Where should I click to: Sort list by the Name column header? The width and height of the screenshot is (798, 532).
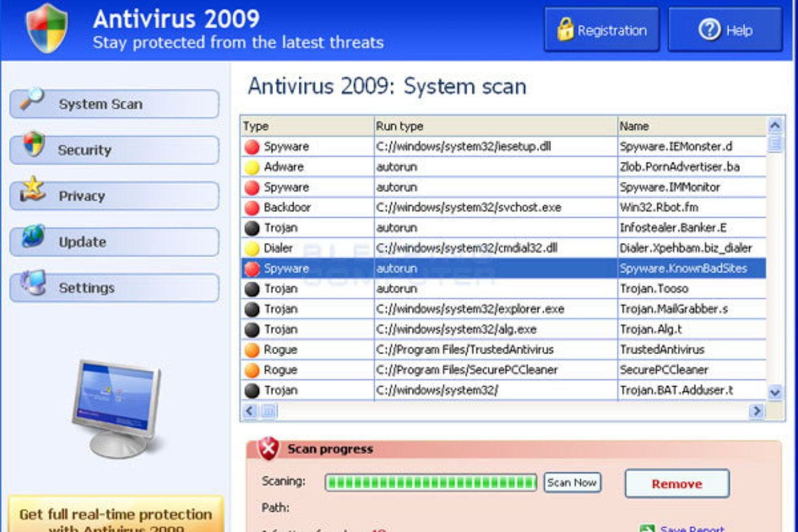tap(692, 126)
